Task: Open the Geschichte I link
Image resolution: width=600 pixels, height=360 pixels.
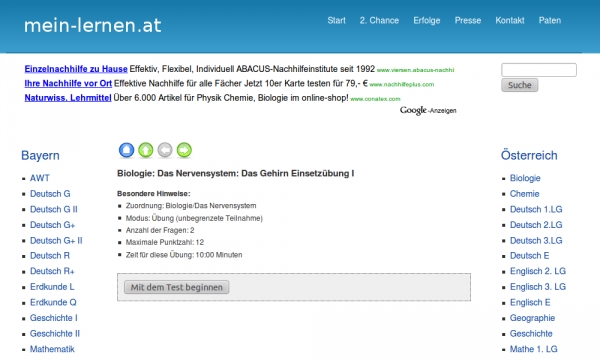Action: pos(54,318)
